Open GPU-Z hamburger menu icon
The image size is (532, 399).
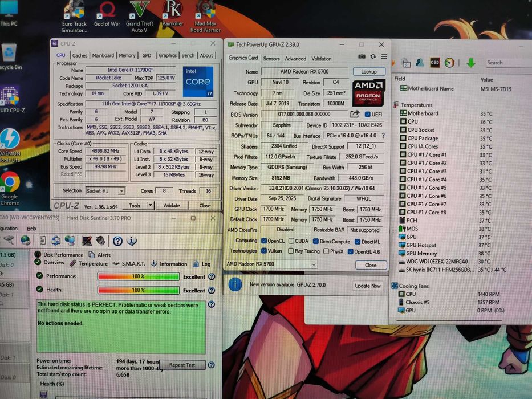click(384, 56)
